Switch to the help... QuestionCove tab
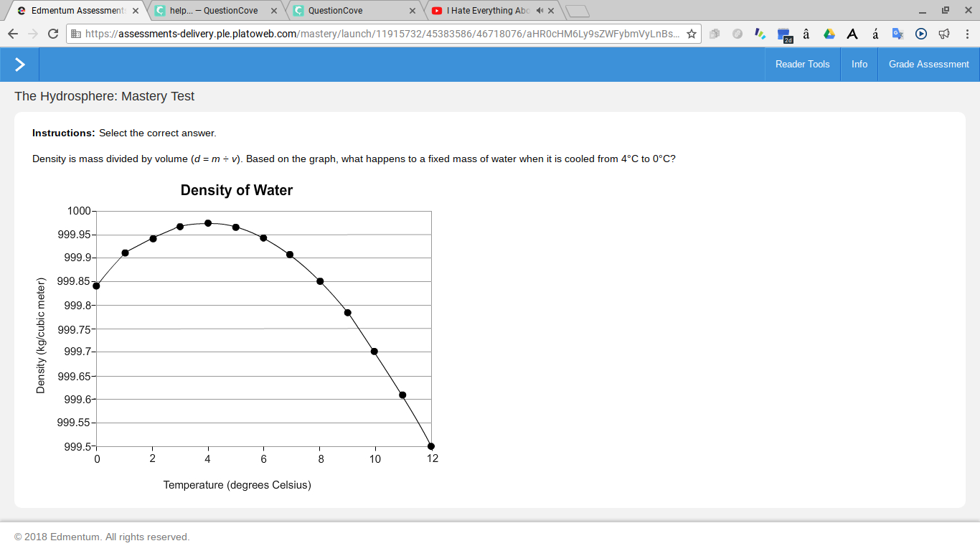The image size is (980, 551). pos(215,11)
